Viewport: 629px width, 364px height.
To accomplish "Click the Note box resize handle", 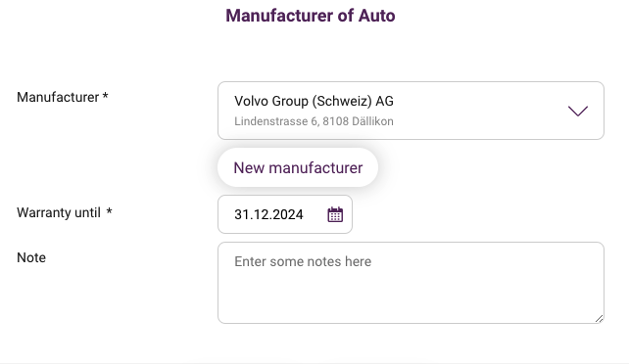I will (599, 319).
